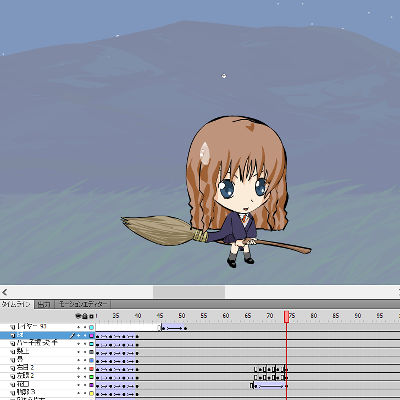
Task: Lock レイヤー 91 via its lock-column dot
Action: [85, 327]
